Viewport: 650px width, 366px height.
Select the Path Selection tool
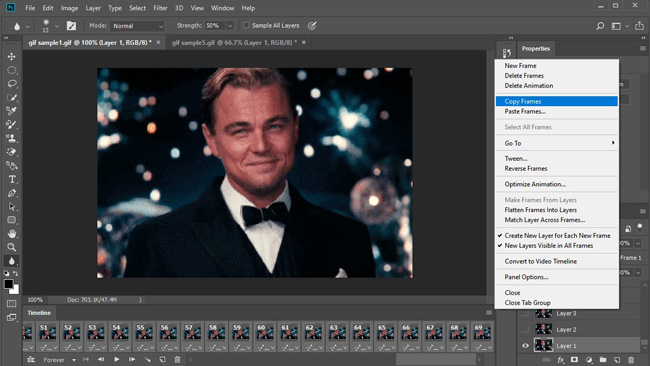coord(12,206)
